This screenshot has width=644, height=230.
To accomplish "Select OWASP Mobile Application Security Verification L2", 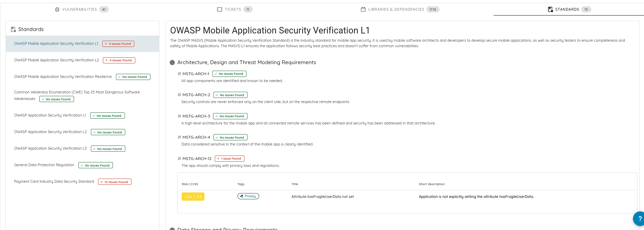I will tap(56, 60).
